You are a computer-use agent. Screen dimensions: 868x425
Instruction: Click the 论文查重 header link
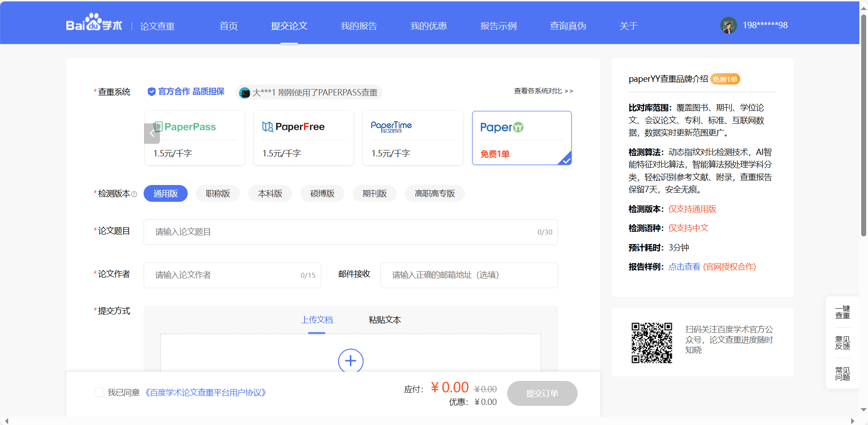tap(157, 26)
